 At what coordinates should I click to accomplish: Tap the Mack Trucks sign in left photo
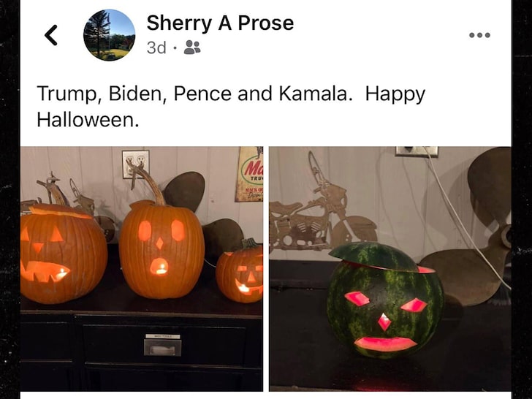pyautogui.click(x=249, y=174)
